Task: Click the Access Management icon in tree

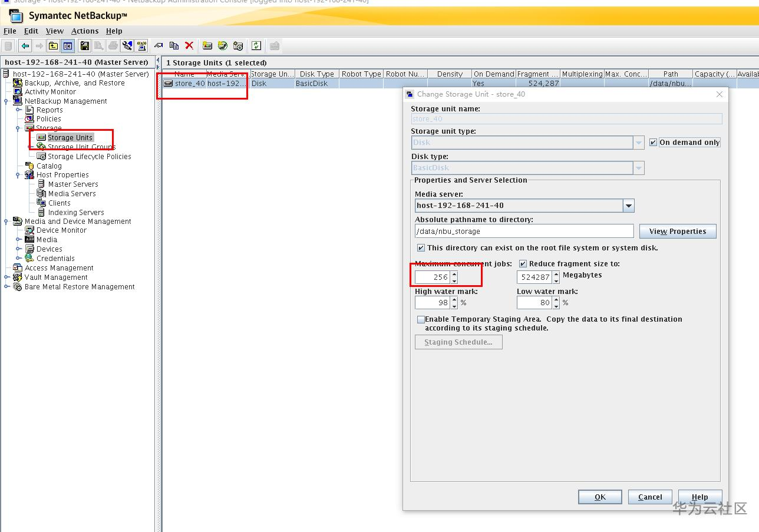Action: [18, 268]
